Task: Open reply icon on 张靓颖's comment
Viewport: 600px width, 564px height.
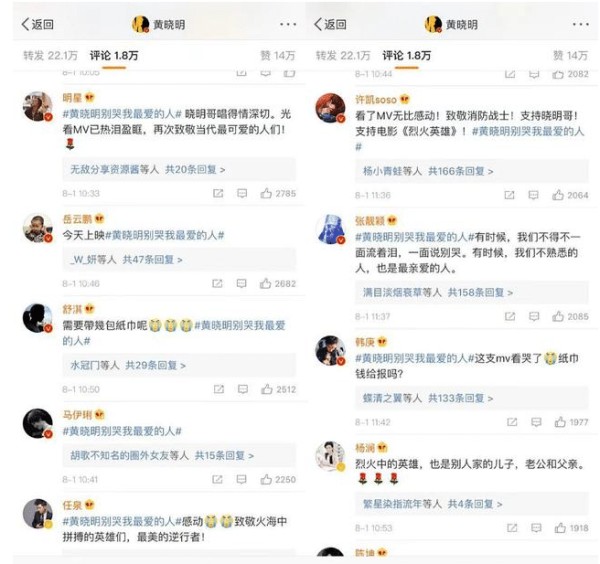Action: point(534,316)
